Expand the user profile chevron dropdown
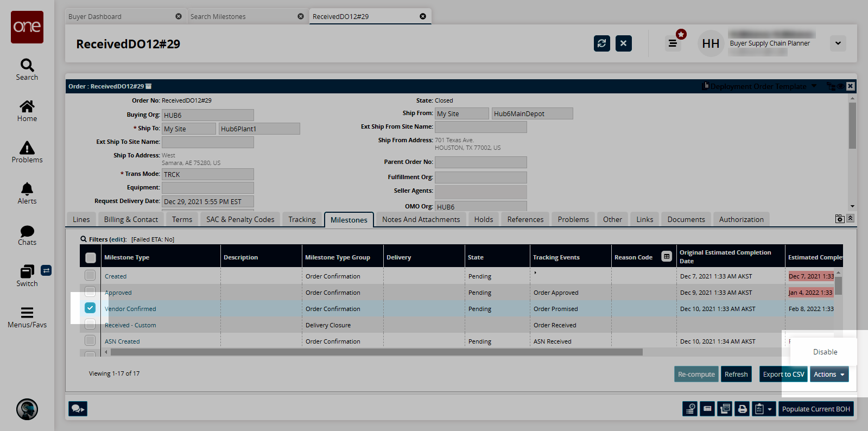The width and height of the screenshot is (868, 431). (838, 43)
